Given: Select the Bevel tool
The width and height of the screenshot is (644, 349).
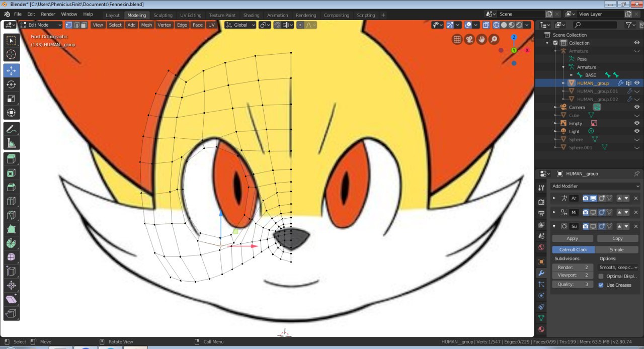Looking at the screenshot, I should click(x=12, y=188).
